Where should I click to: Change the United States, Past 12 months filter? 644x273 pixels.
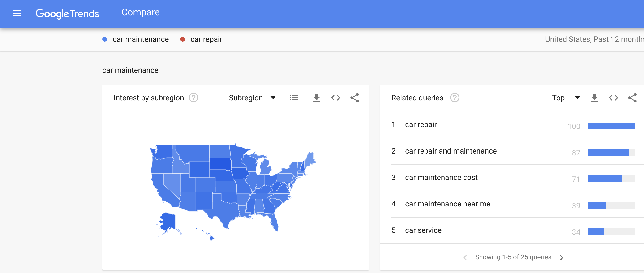point(593,39)
